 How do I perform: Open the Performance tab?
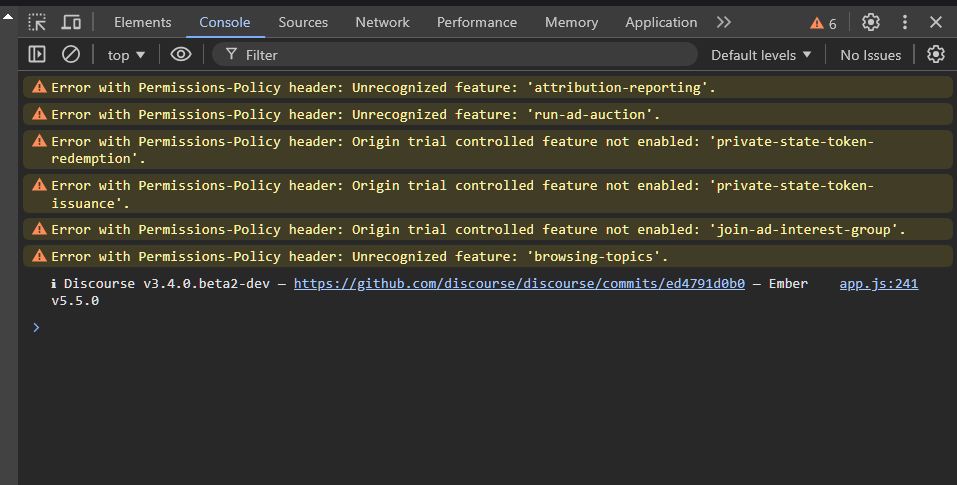click(x=477, y=23)
